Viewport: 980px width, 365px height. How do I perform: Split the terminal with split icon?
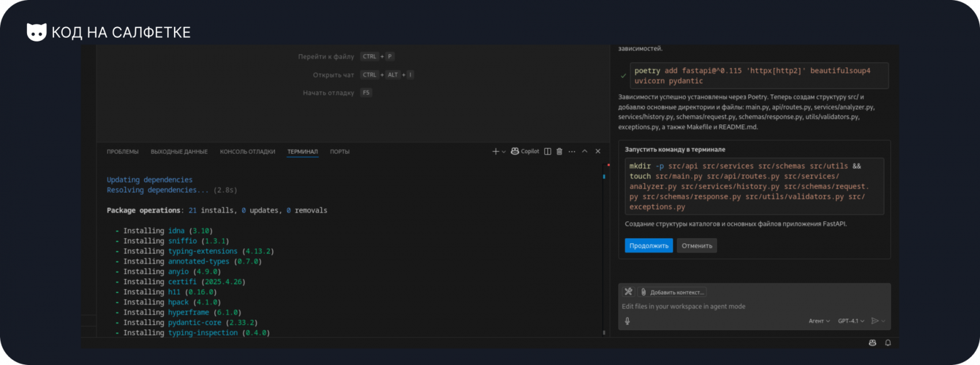click(547, 151)
